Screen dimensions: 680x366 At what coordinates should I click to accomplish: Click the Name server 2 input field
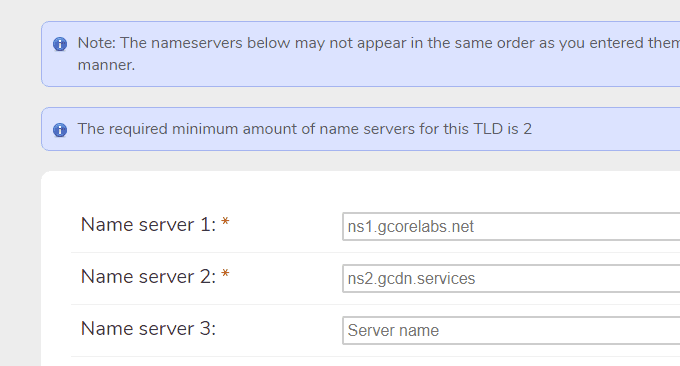coord(511,278)
